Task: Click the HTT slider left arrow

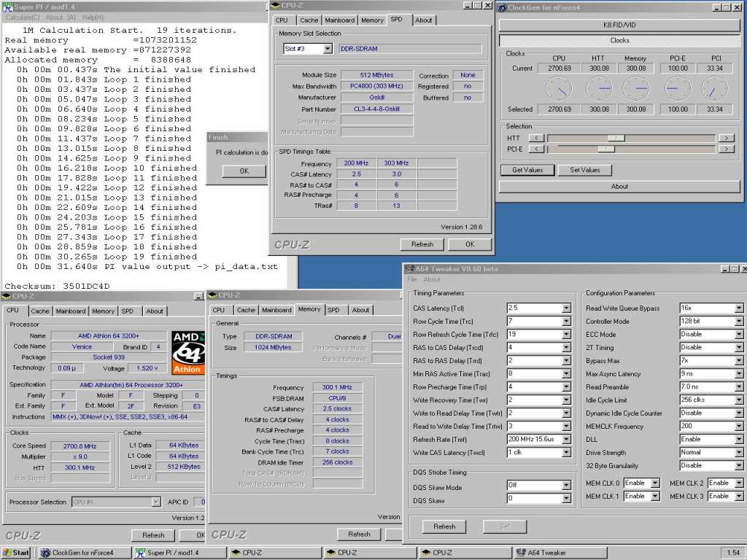Action: point(537,138)
